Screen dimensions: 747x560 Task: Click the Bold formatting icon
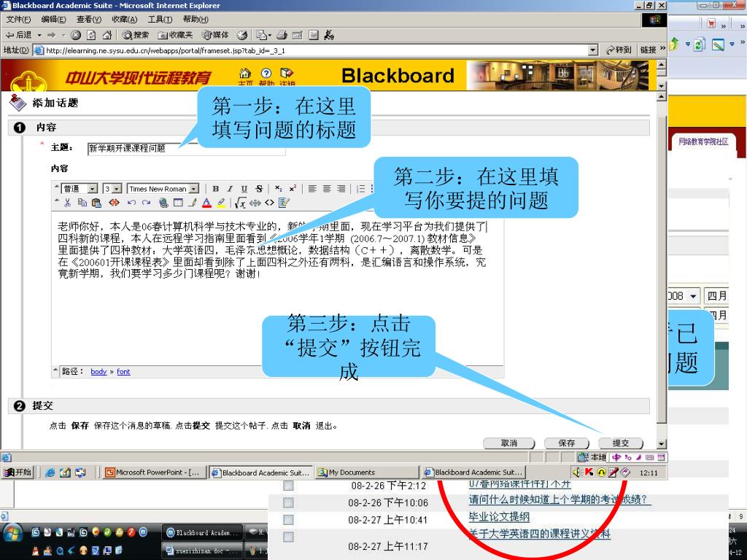point(216,189)
